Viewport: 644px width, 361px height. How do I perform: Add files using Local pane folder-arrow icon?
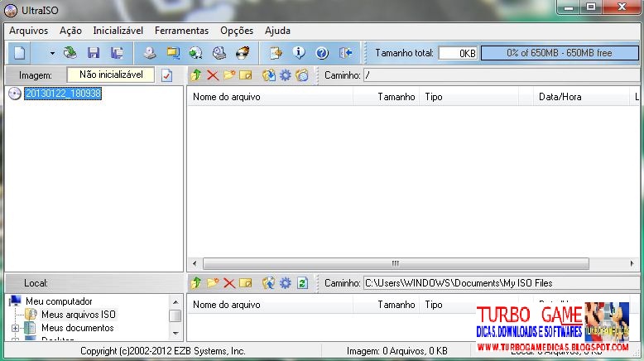pyautogui.click(x=268, y=283)
